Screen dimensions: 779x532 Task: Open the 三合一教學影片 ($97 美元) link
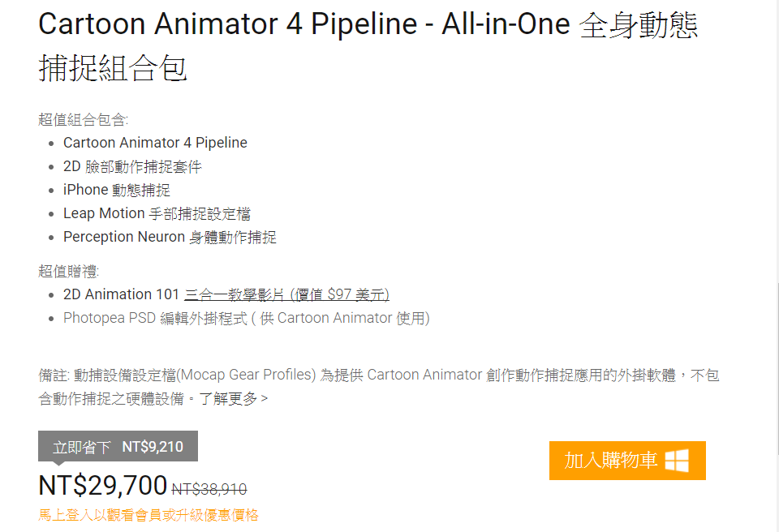pos(286,294)
